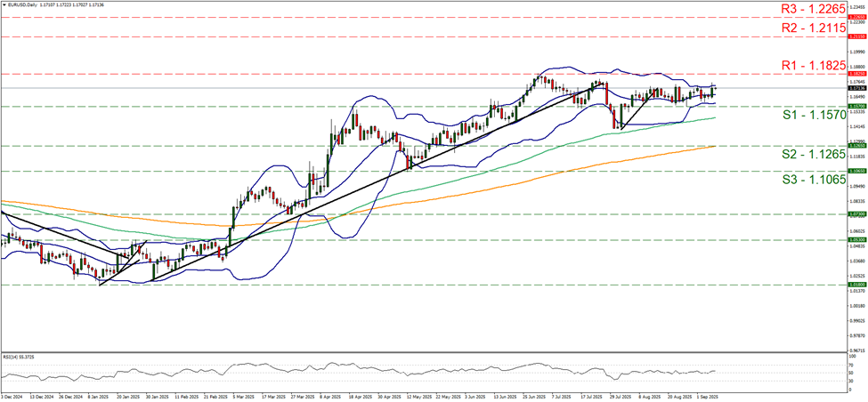
Task: Select the red 1.2115 price tag on axis
Action: pos(855,37)
